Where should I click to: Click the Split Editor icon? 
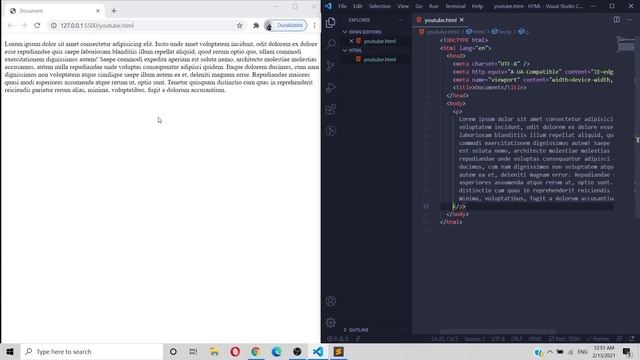point(617,20)
